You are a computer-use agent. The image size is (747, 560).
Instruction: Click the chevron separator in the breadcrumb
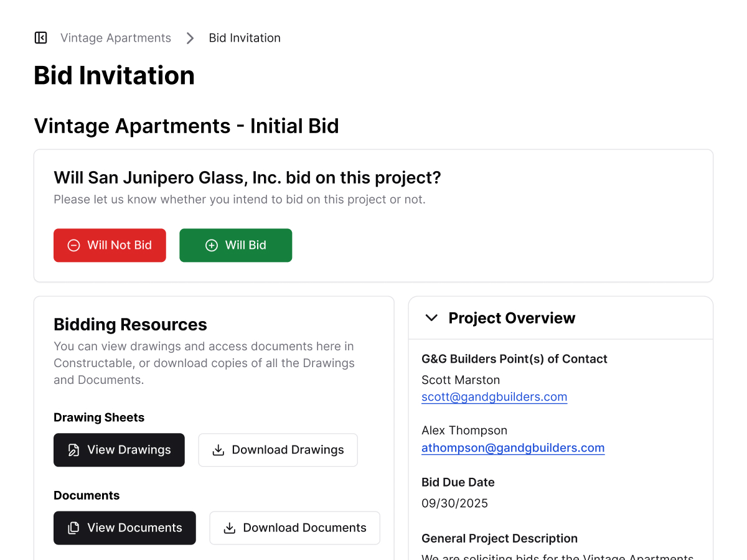pyautogui.click(x=190, y=37)
